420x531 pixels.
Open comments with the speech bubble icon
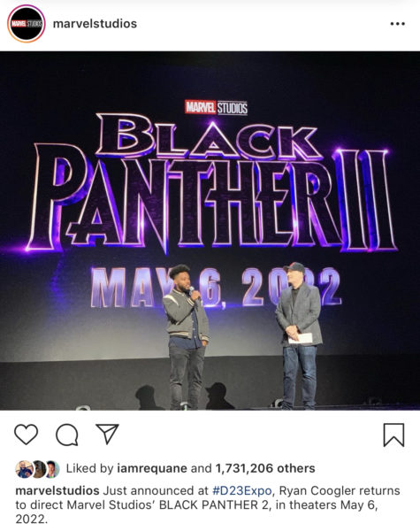pyautogui.click(x=67, y=435)
